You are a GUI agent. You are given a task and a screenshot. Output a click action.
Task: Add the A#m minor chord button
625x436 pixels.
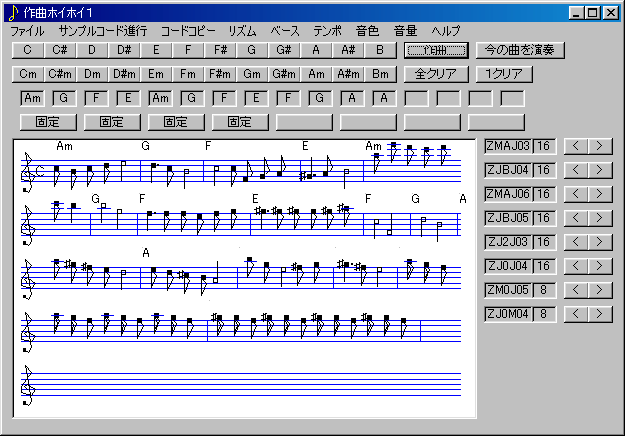click(348, 74)
